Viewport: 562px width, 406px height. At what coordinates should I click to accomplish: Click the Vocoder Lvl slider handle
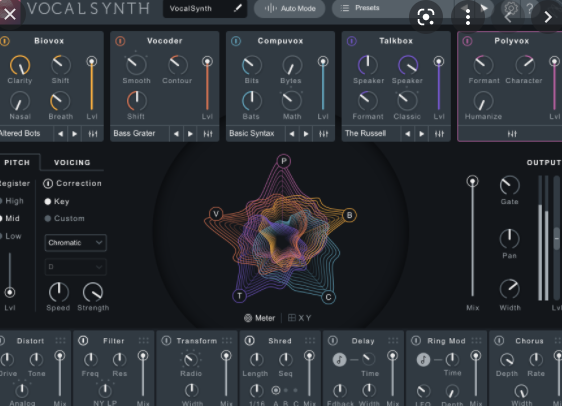207,62
